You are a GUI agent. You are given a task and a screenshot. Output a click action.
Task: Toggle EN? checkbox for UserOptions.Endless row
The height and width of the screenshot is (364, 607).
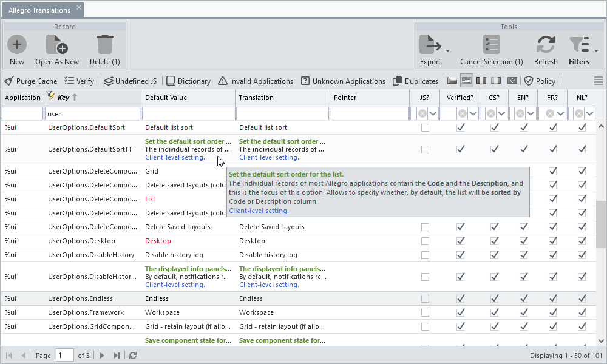(x=523, y=298)
